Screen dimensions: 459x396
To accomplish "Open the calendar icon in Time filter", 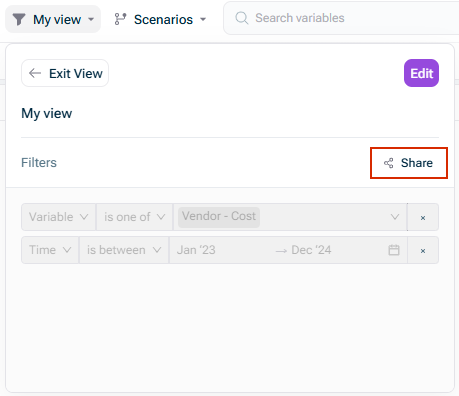I will coord(394,250).
